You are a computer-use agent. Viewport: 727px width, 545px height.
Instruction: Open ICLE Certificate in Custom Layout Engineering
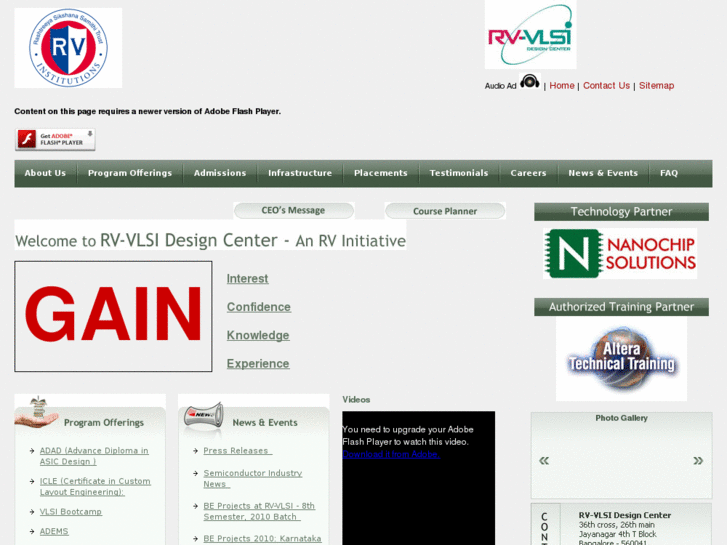[x=95, y=487]
